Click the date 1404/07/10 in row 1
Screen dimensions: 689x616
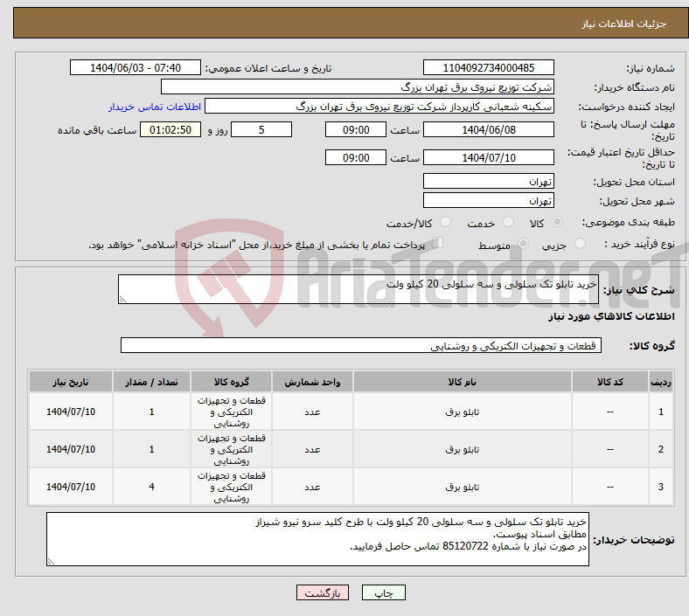pos(71,412)
